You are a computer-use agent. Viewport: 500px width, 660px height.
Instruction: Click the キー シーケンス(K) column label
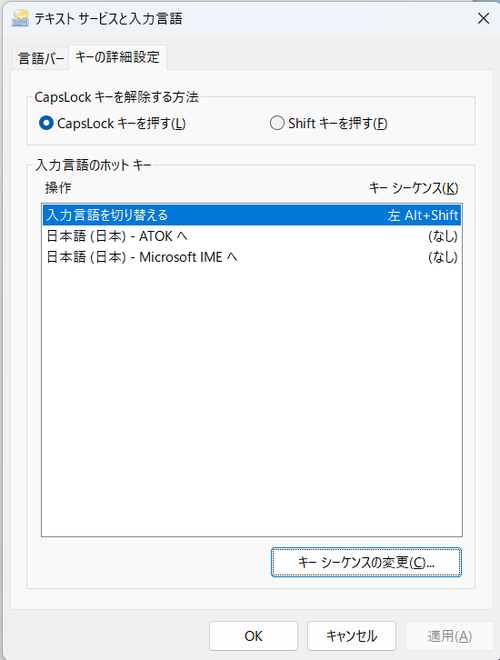click(414, 188)
